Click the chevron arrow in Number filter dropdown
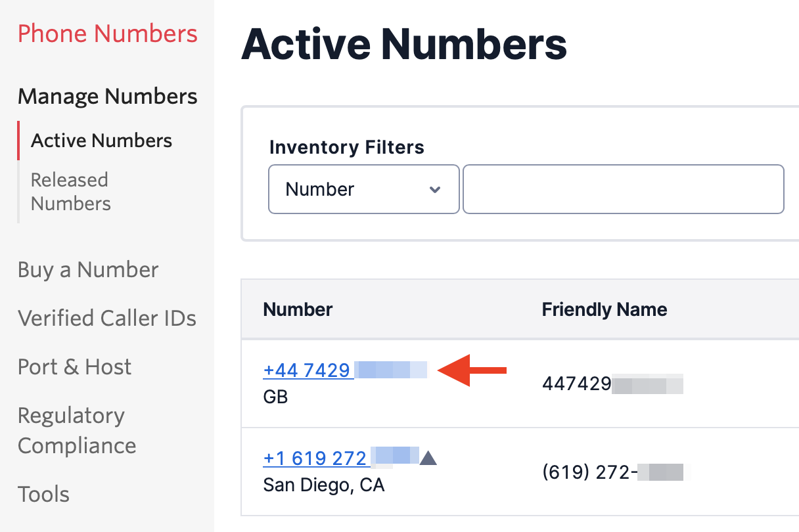 (x=434, y=190)
